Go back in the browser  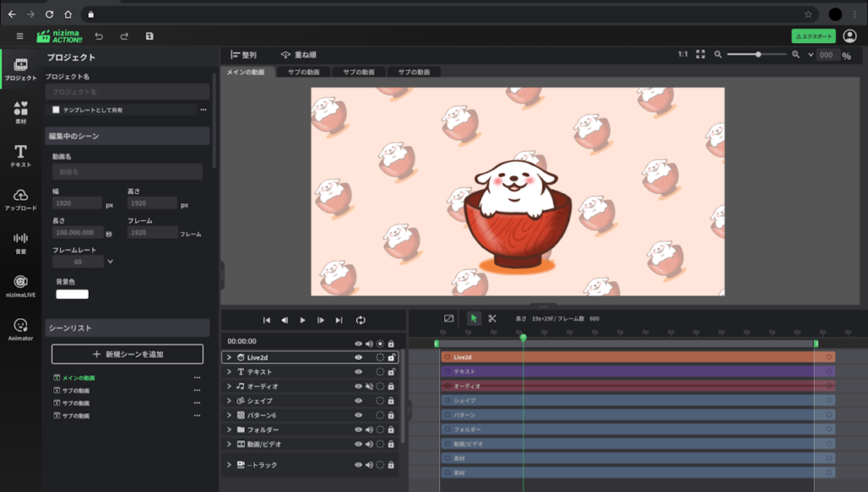tap(12, 14)
